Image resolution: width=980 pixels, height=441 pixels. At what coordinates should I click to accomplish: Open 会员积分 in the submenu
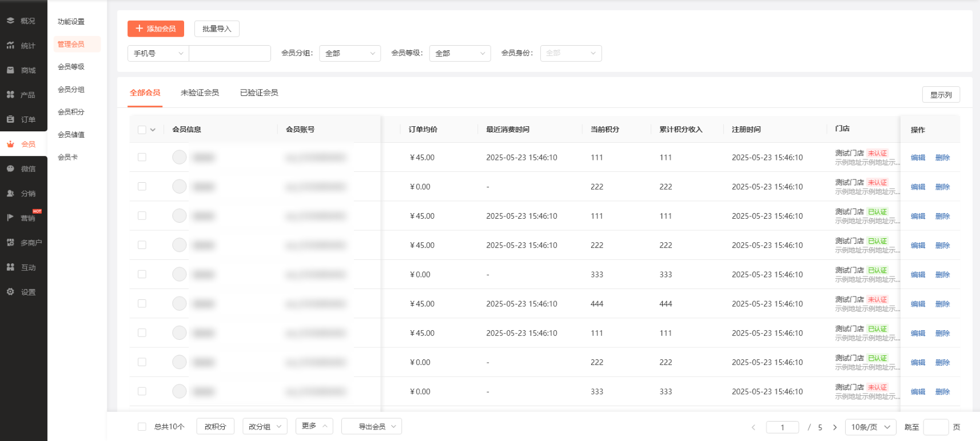pyautogui.click(x=71, y=112)
